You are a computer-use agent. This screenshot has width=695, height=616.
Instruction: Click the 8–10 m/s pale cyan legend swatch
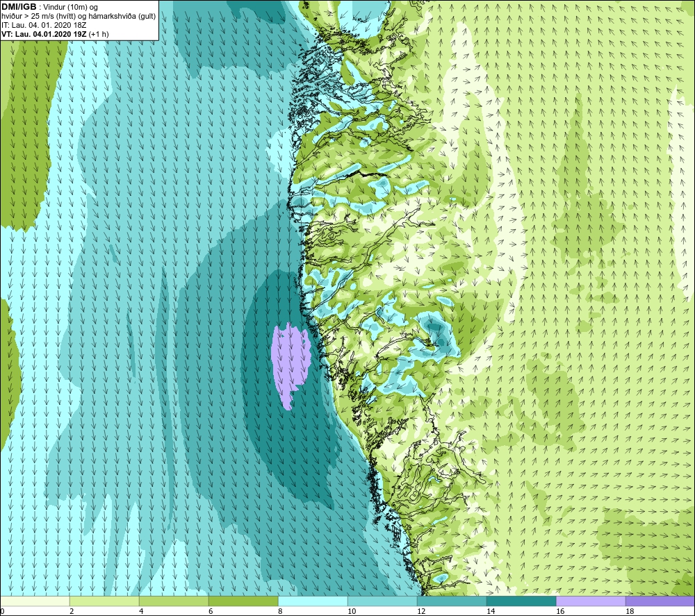pos(313,601)
